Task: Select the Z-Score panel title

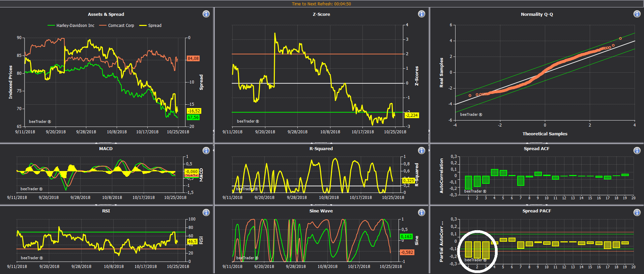Action: [x=321, y=14]
